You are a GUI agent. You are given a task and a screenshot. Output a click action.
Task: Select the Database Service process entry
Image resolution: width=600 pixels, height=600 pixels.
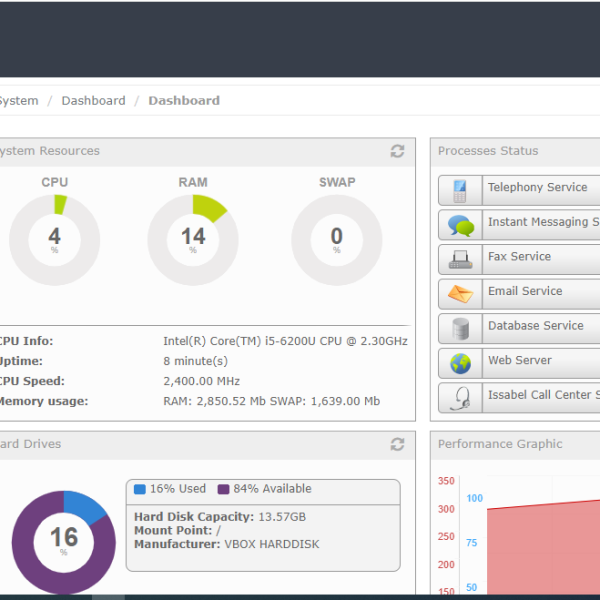[x=535, y=326]
